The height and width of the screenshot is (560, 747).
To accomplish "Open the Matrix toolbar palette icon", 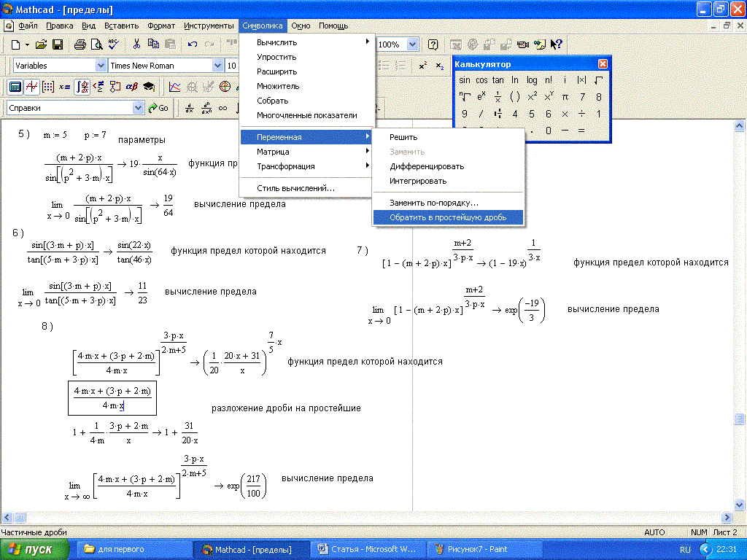I will pos(48,87).
